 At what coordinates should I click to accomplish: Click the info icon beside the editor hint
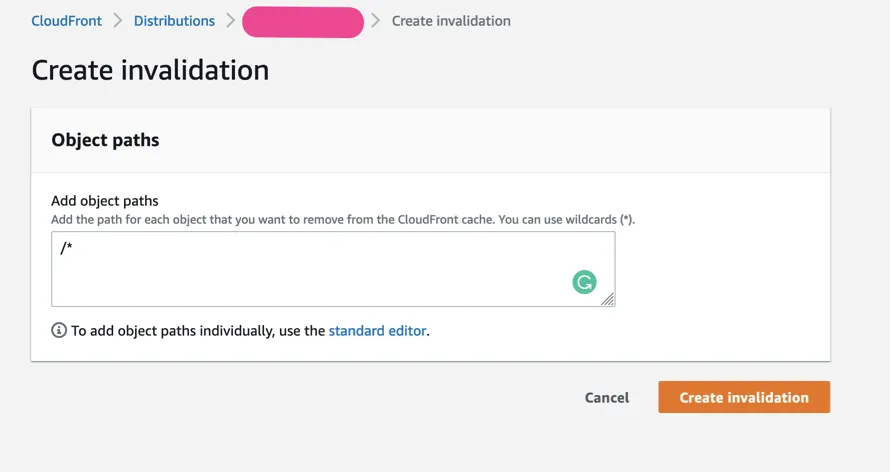[59, 330]
